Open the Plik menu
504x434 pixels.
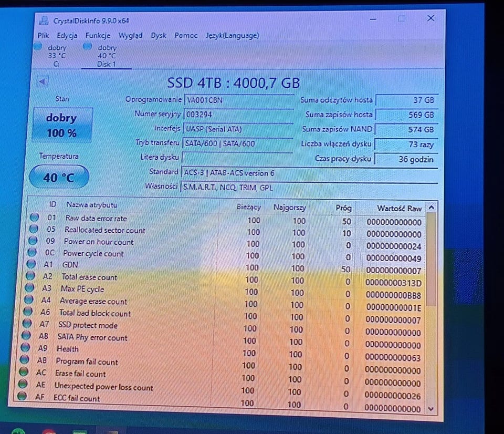43,35
